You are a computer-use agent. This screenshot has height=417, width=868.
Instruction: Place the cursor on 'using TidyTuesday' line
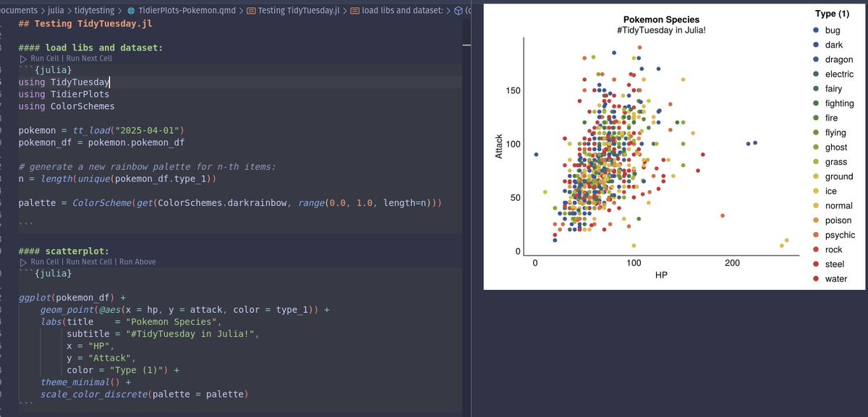64,82
